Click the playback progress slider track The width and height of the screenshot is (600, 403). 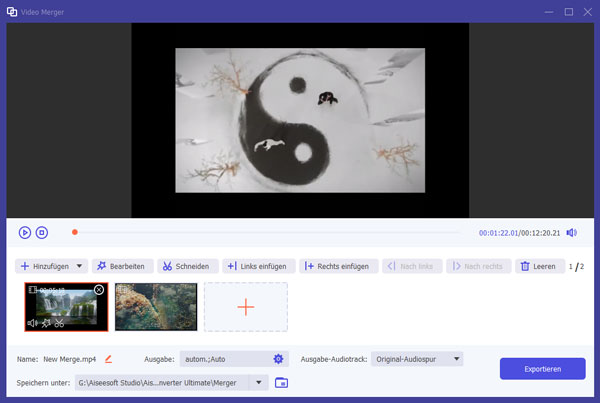pos(270,233)
